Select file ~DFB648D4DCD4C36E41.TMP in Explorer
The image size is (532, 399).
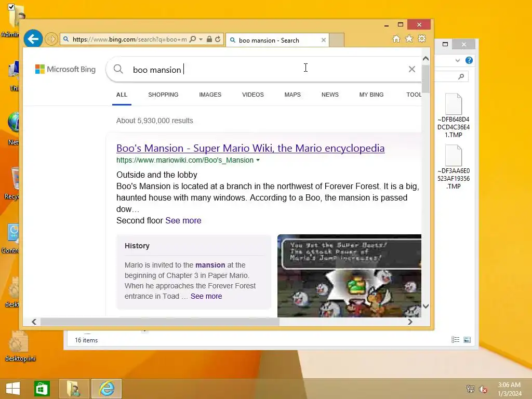pos(453,116)
